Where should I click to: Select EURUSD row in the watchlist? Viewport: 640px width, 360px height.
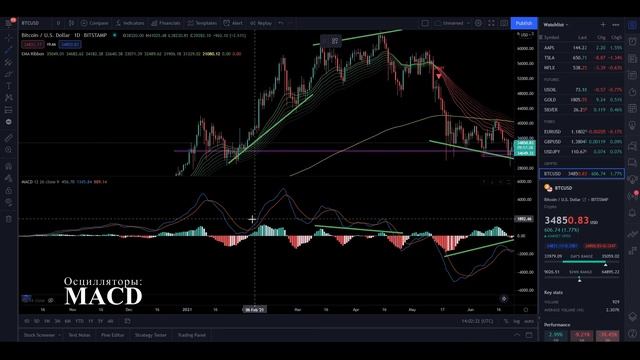coord(582,131)
